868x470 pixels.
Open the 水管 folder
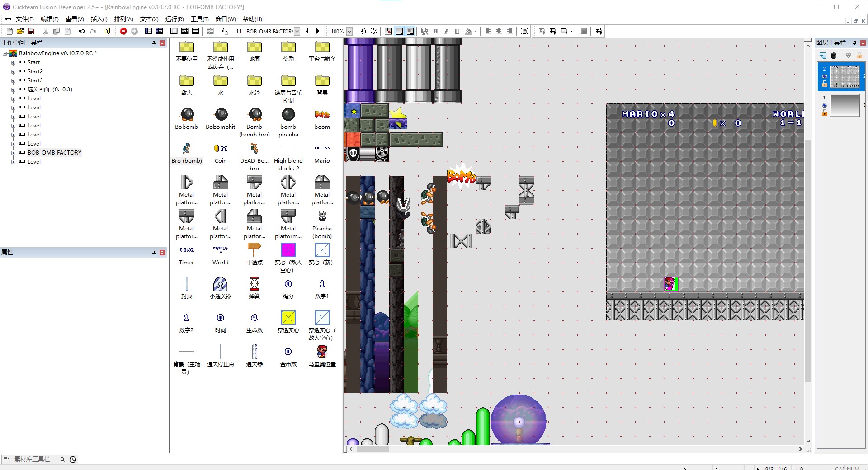pos(255,85)
